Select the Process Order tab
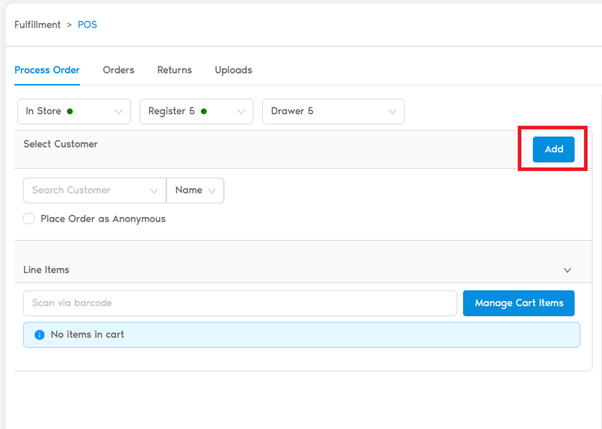This screenshot has height=429, width=602. coord(47,70)
